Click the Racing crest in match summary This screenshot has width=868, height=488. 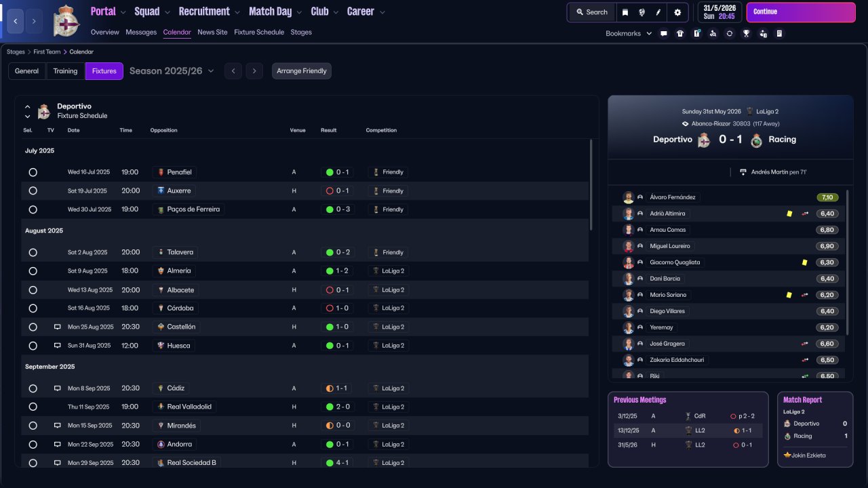756,140
